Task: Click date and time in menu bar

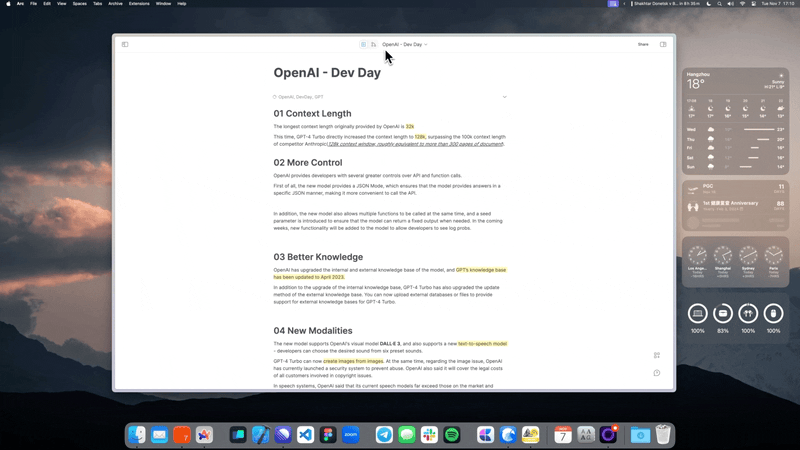Action: [x=778, y=4]
